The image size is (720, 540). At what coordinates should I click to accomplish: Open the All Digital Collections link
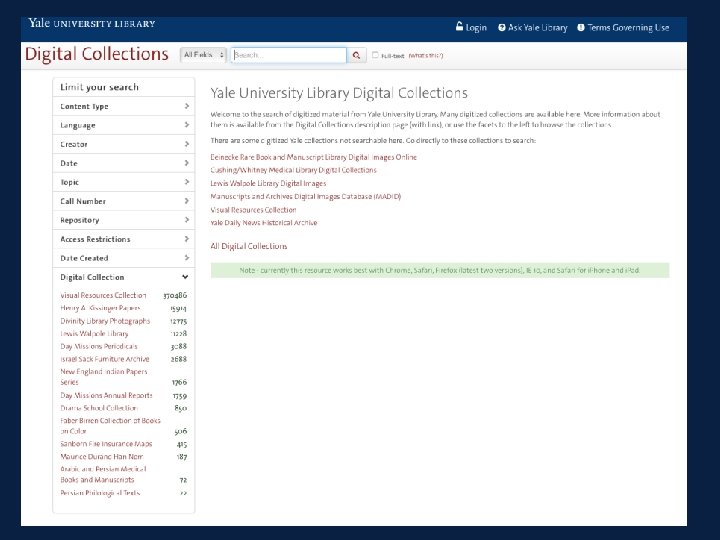[x=249, y=246]
